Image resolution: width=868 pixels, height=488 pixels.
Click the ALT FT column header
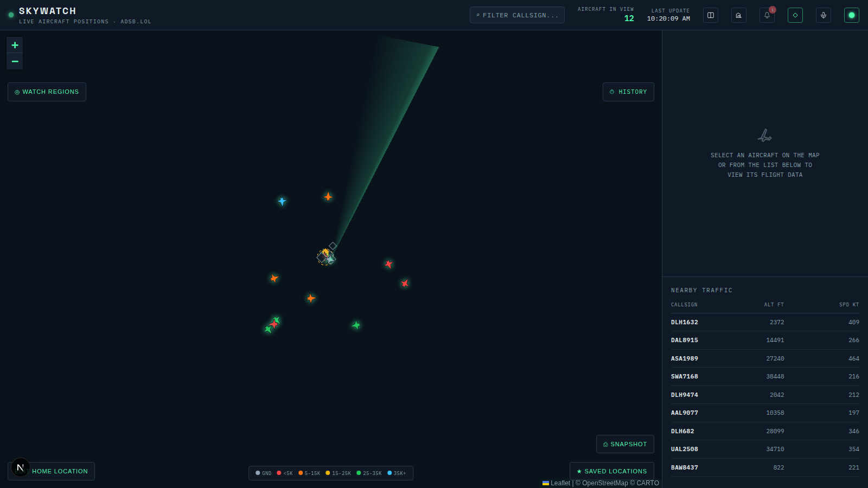point(774,305)
